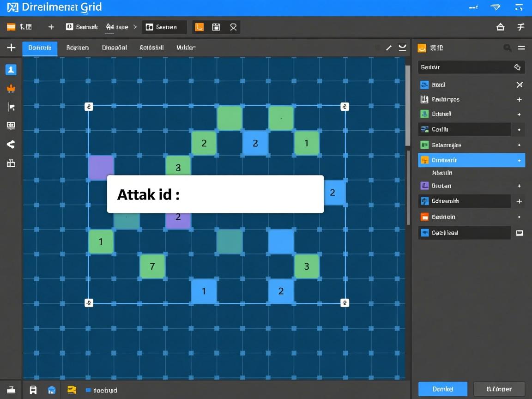Click the purple tile on the grid
This screenshot has width=532, height=399.
(x=101, y=167)
